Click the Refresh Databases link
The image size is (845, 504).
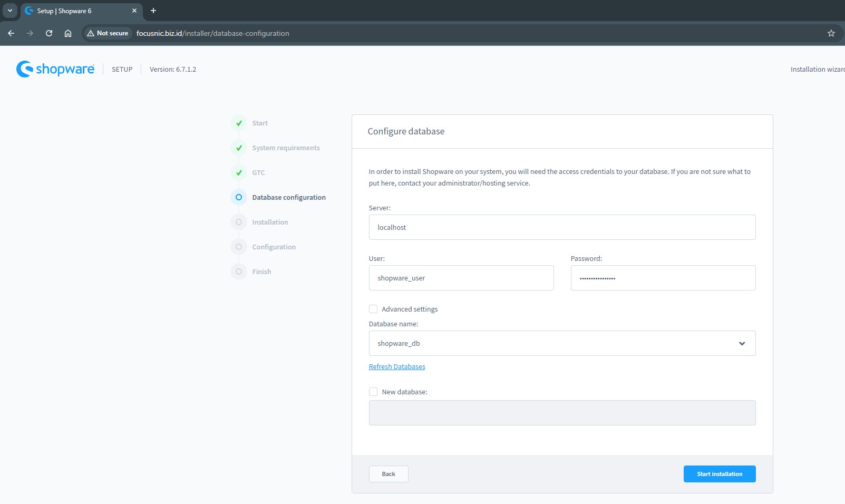pos(397,367)
